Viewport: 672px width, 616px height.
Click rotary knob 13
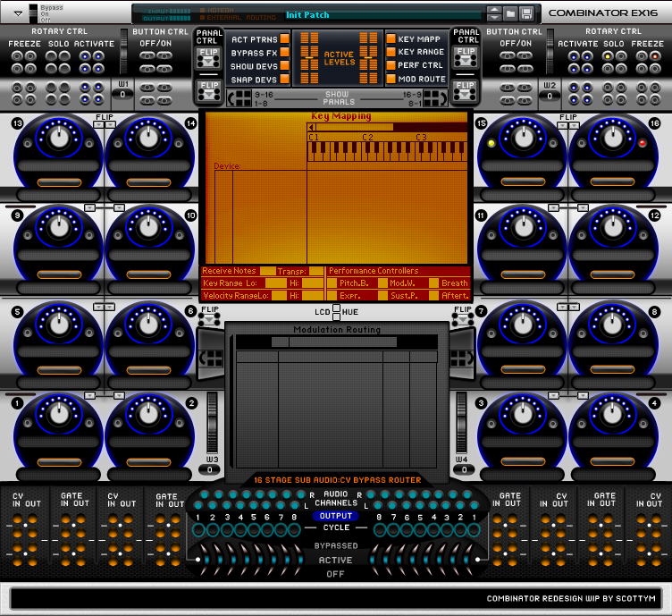[x=59, y=137]
